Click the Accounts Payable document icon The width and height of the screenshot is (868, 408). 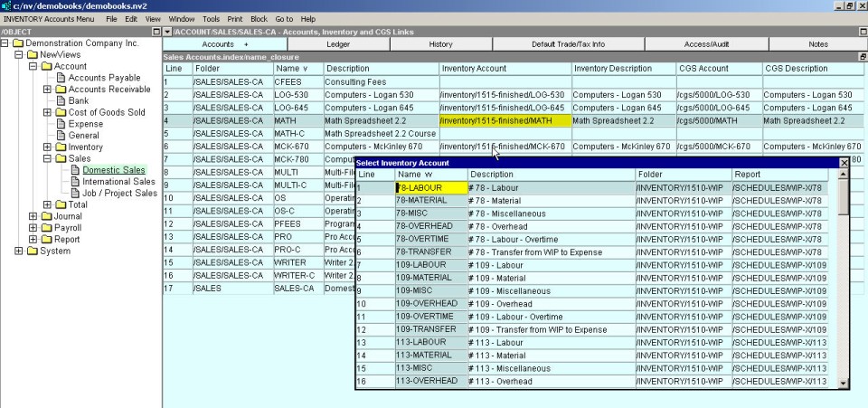click(x=61, y=78)
